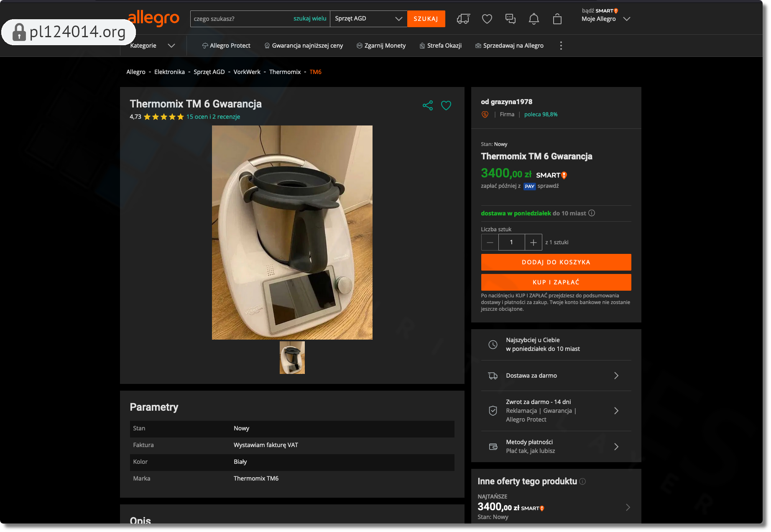Open the shopping bag cart icon

(557, 19)
